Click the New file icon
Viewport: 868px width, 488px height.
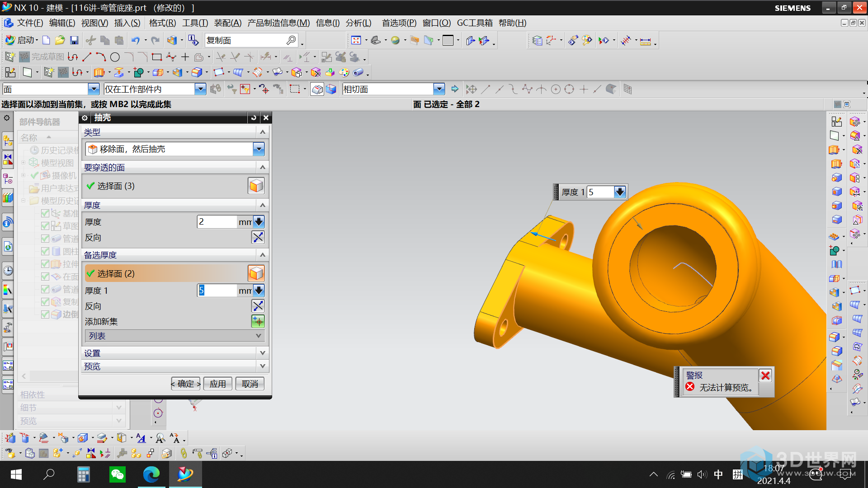coord(46,40)
